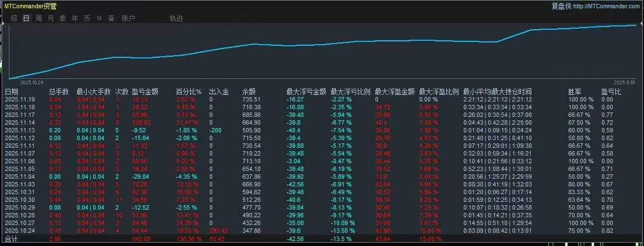Click balance value 347.86

251,231
